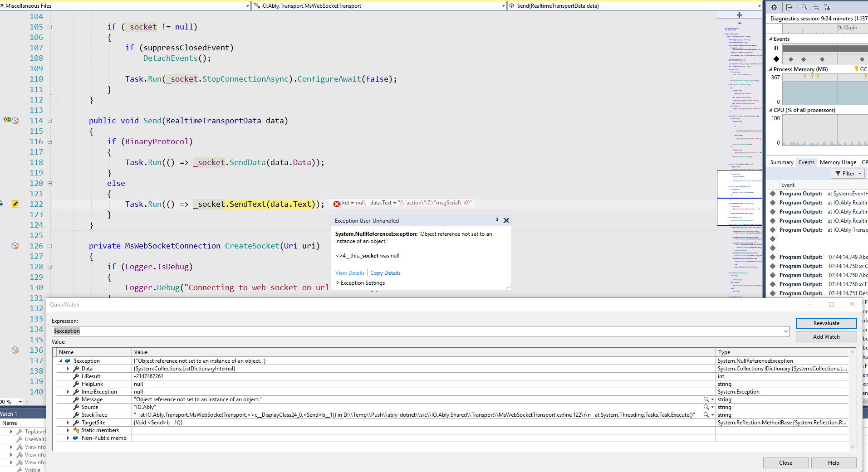This screenshot has width=868, height=472.
Task: Open the Expression history dropdown in QuickWatch
Action: point(786,331)
